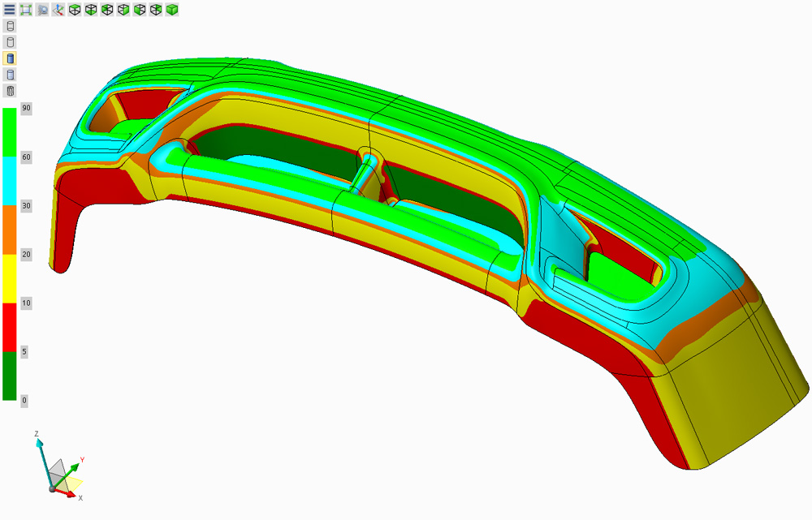Click the red X axis arrow of triad
Viewport: 812px width, 520px height.
[70, 495]
